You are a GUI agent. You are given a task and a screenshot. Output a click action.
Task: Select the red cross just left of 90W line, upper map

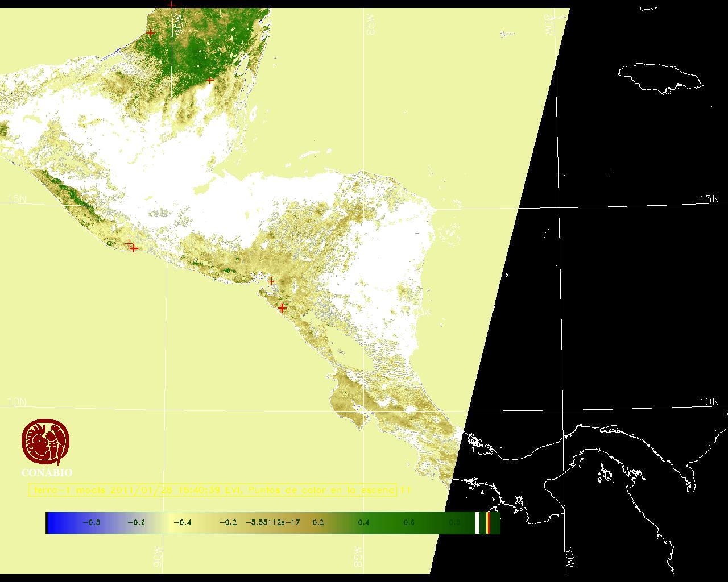click(x=150, y=33)
